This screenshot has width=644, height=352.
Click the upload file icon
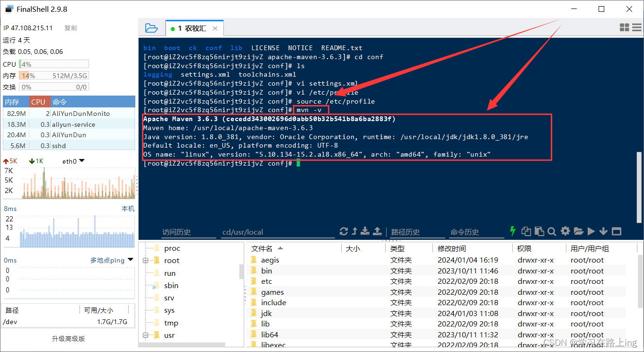pos(377,231)
